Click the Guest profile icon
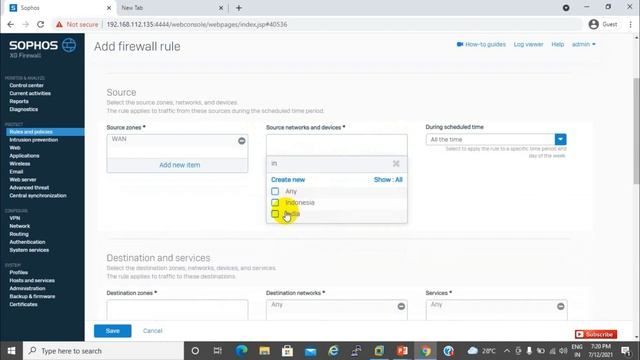This screenshot has height=360, width=640. point(593,24)
